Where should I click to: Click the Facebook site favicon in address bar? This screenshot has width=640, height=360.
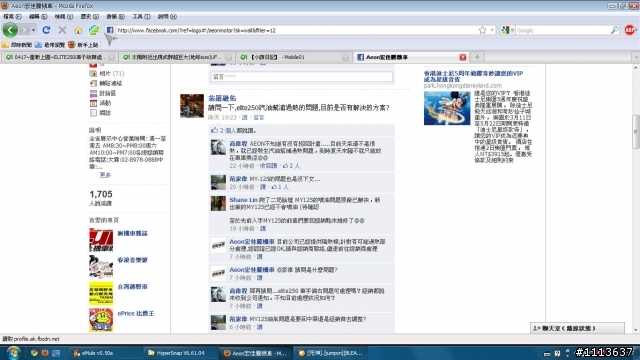[x=110, y=30]
